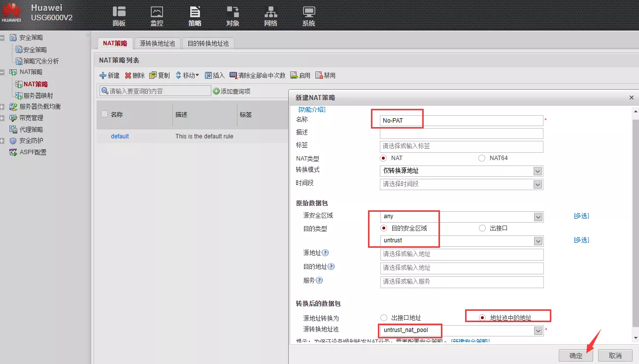The image size is (639, 364).
Task: Select 服务器映射 in the sidebar tree
Action: (38, 96)
